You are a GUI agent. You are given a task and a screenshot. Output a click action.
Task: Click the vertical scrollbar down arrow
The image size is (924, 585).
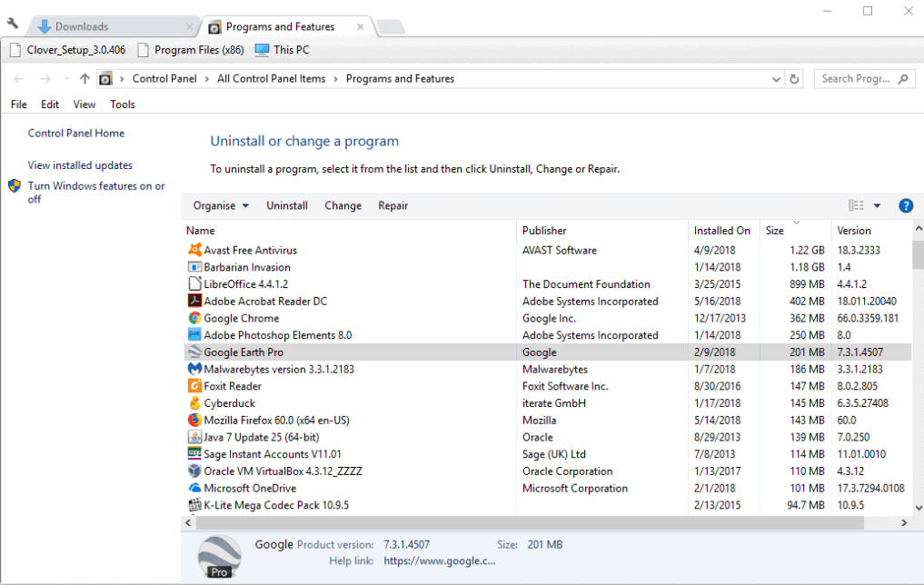point(919,507)
